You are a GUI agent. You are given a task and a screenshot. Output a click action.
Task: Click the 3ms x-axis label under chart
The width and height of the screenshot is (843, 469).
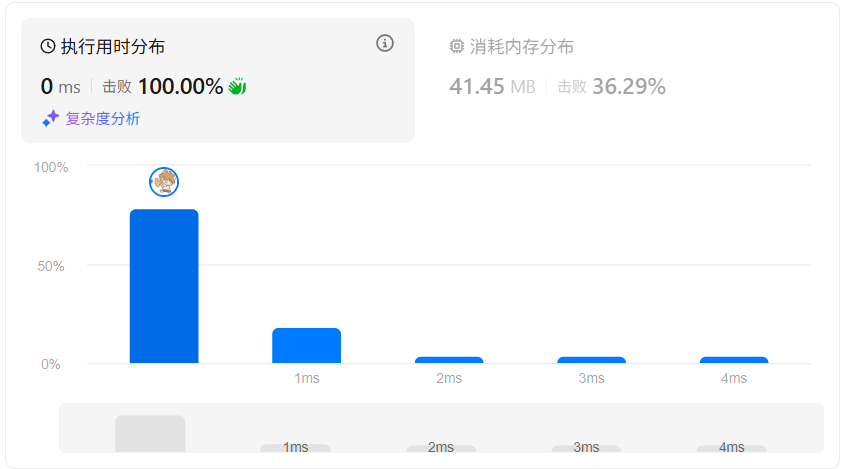(x=591, y=378)
